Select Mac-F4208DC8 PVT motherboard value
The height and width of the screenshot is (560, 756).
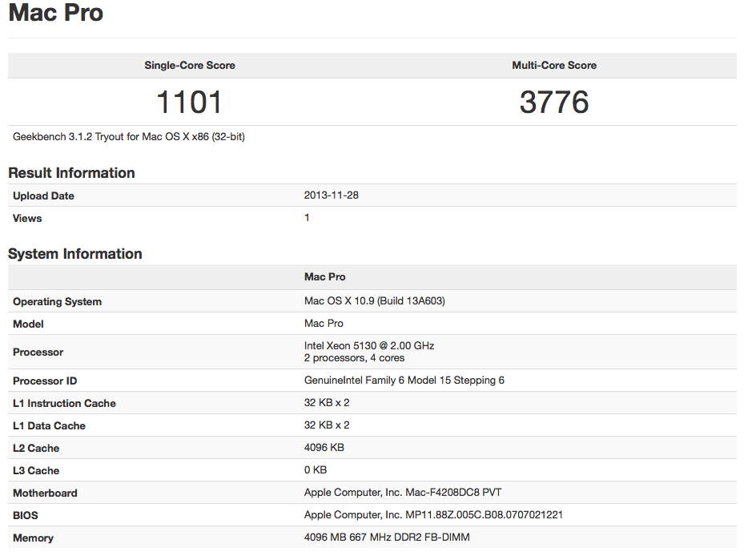pos(403,493)
